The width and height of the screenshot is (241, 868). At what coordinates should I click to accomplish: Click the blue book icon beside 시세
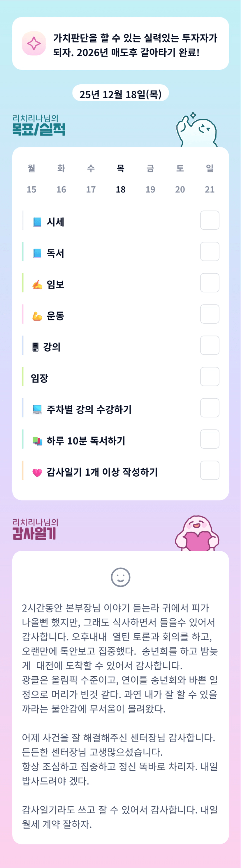(x=37, y=222)
